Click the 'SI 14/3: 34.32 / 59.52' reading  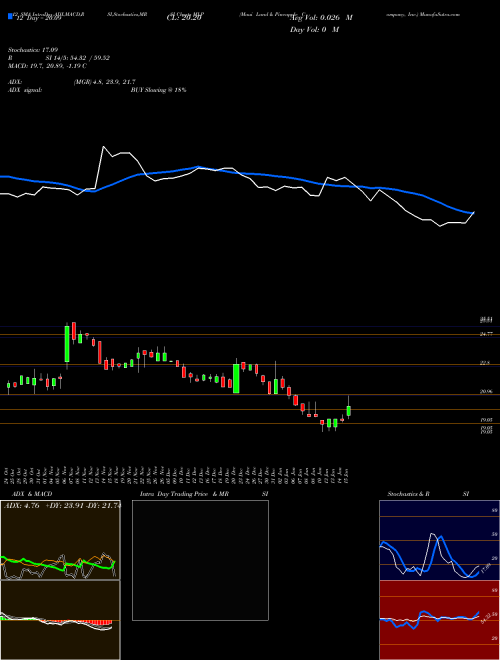pos(78,58)
